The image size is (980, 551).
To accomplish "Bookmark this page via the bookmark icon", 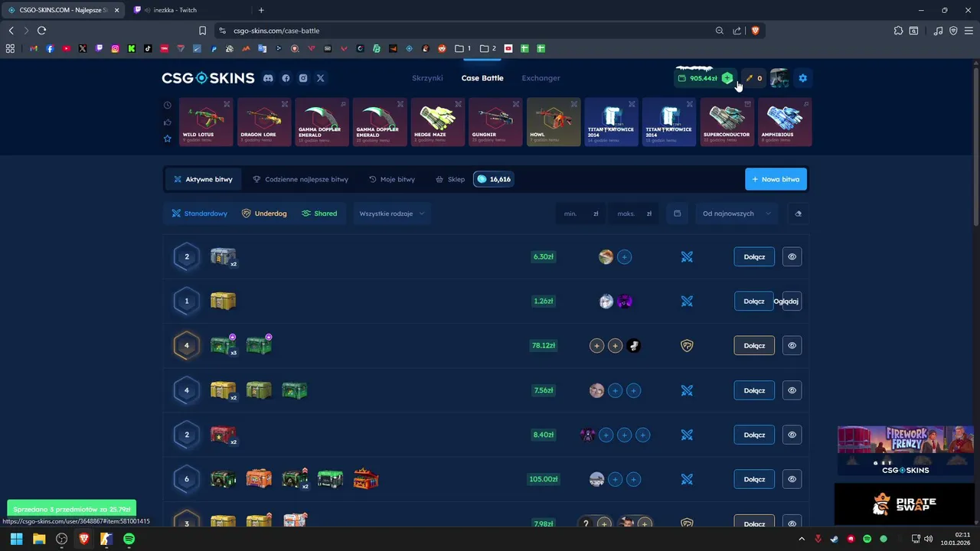I will (202, 31).
